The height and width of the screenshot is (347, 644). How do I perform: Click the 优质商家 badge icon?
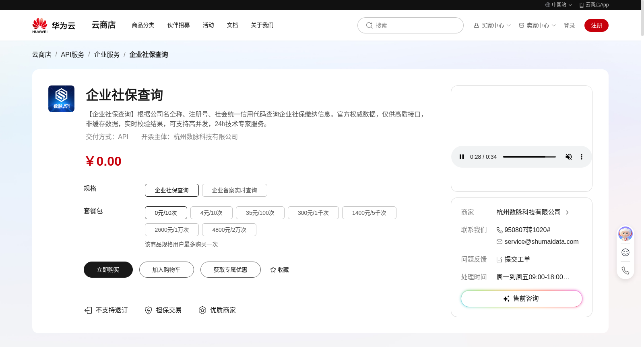coord(202,310)
